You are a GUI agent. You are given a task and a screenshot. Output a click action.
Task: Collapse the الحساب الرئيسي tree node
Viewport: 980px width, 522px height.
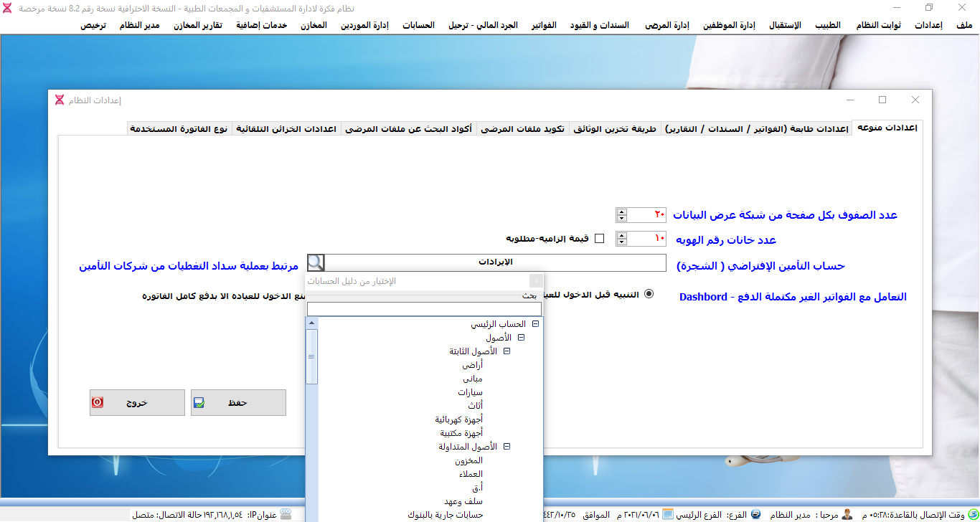pos(535,324)
